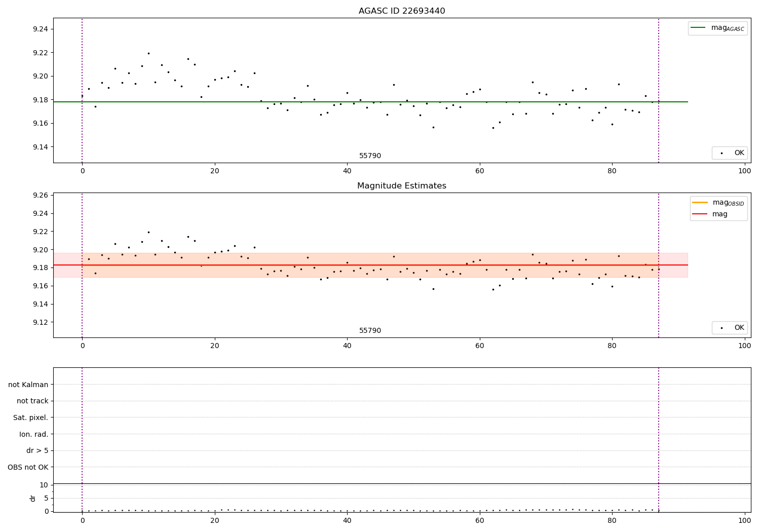
Task: Click the 'Magnitude Estimates' plot title
Action: [x=402, y=186]
